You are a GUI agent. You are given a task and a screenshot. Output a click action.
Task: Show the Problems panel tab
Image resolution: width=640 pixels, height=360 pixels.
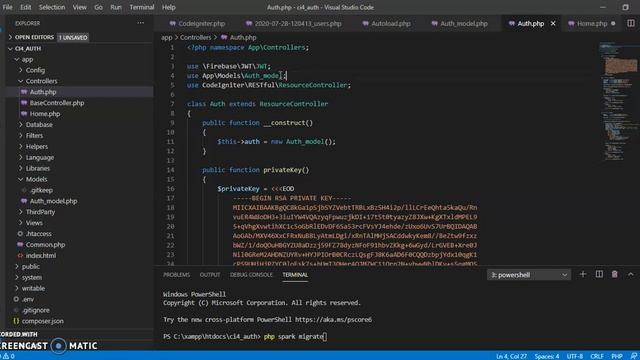coord(176,275)
